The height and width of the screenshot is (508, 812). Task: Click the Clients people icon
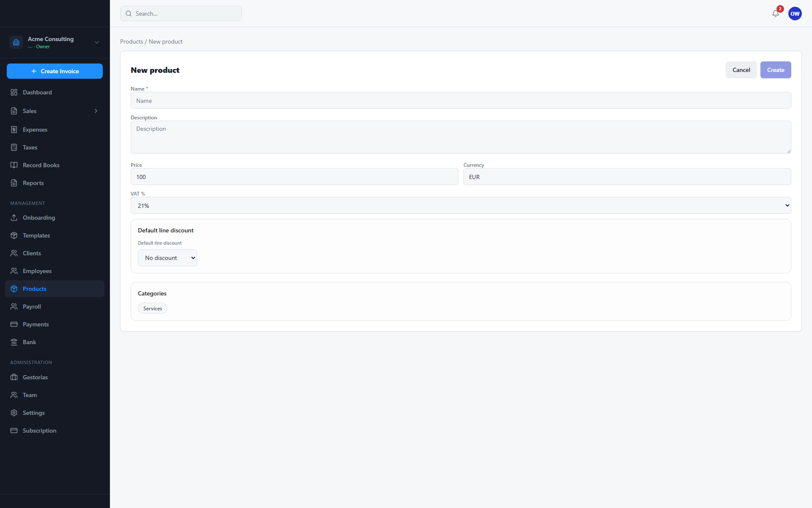point(14,253)
